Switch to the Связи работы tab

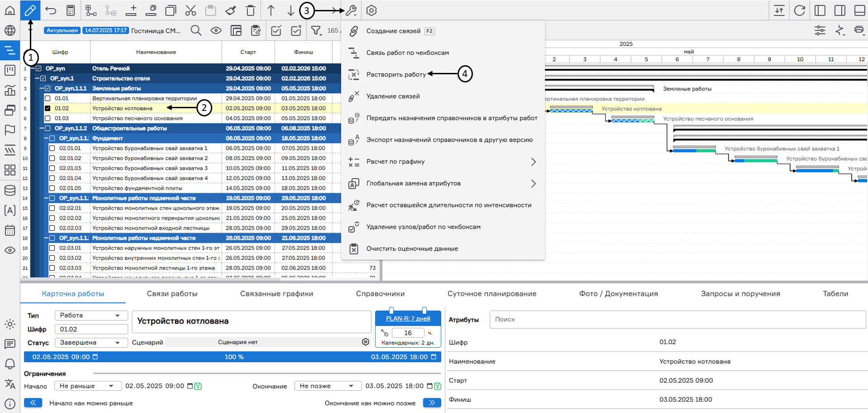click(x=172, y=293)
